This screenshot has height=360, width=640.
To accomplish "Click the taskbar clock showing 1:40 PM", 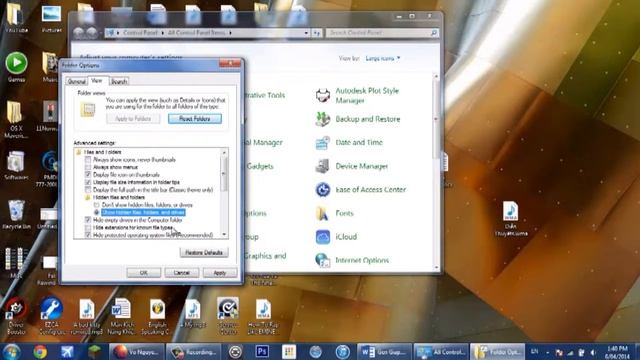I will (x=617, y=352).
